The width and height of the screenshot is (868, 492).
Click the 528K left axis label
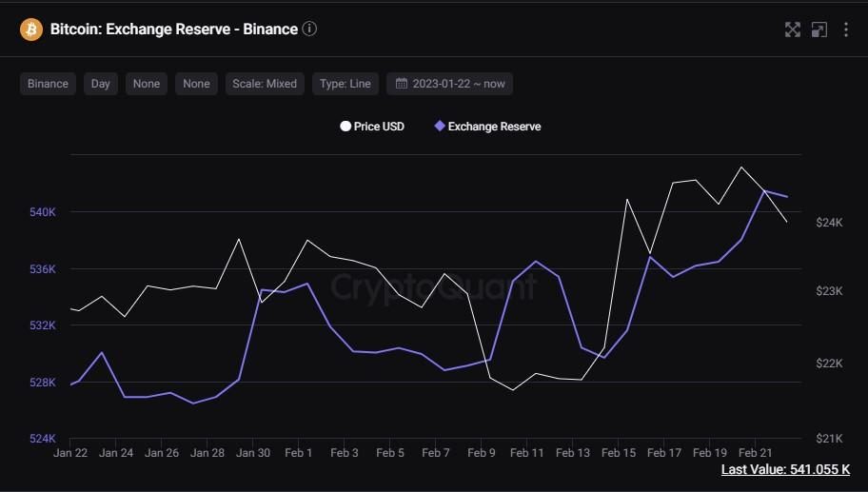click(x=43, y=382)
